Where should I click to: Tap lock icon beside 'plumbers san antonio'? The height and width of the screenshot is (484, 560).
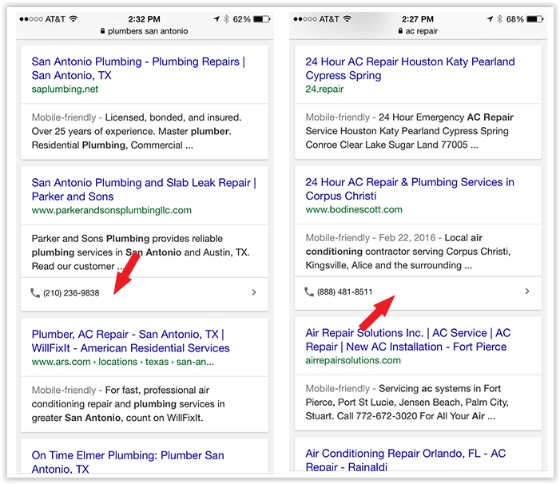coord(102,31)
